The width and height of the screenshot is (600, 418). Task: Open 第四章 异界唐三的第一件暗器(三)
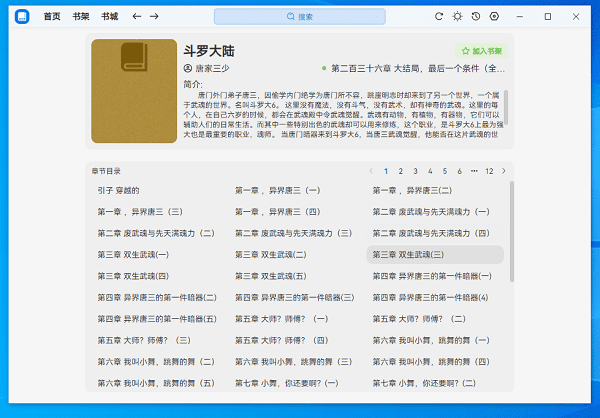297,297
